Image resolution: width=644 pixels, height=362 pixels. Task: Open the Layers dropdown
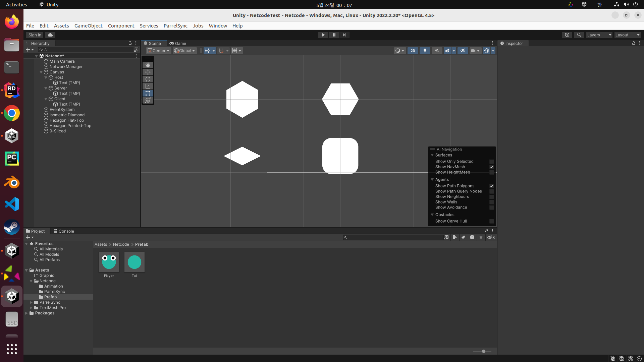[x=599, y=35]
